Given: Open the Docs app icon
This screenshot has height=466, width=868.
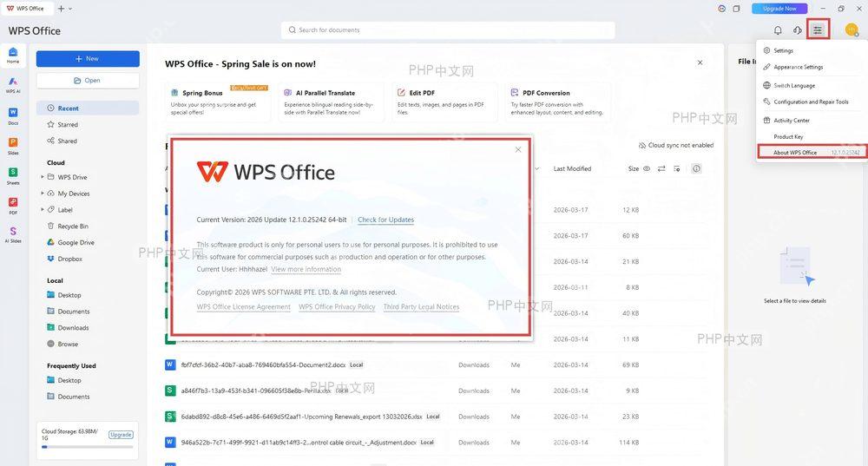Looking at the screenshot, I should 13,115.
